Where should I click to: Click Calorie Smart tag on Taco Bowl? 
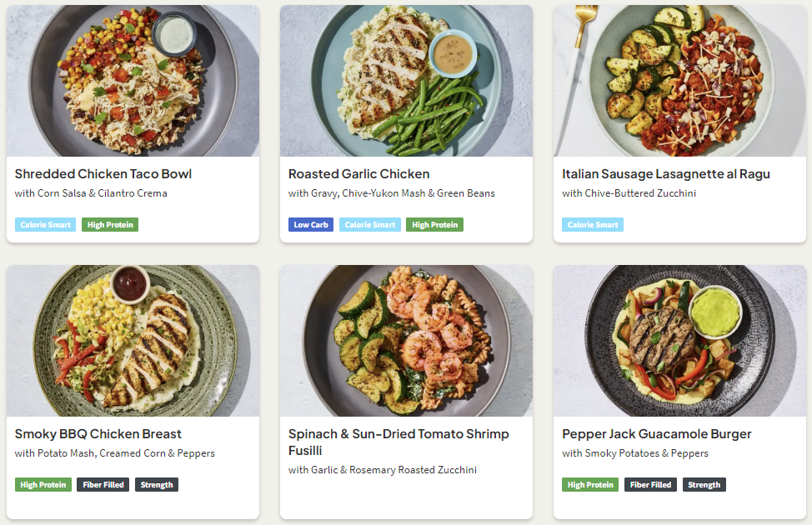tap(45, 225)
